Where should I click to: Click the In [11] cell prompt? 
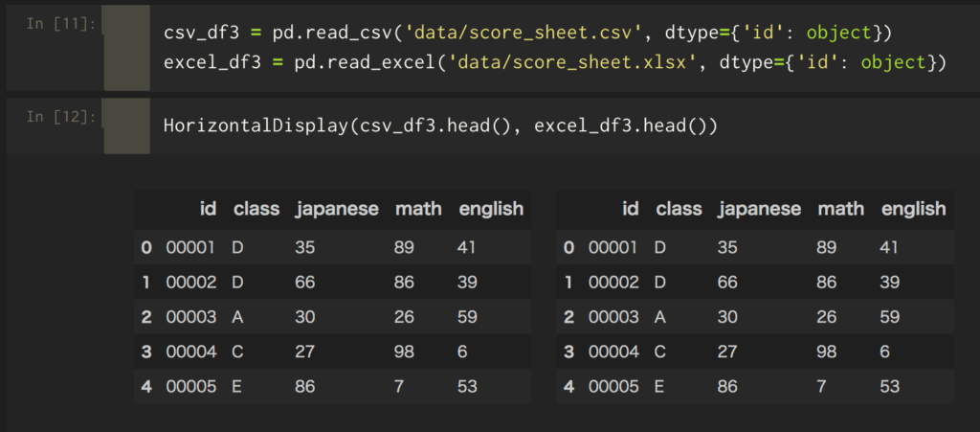point(61,25)
